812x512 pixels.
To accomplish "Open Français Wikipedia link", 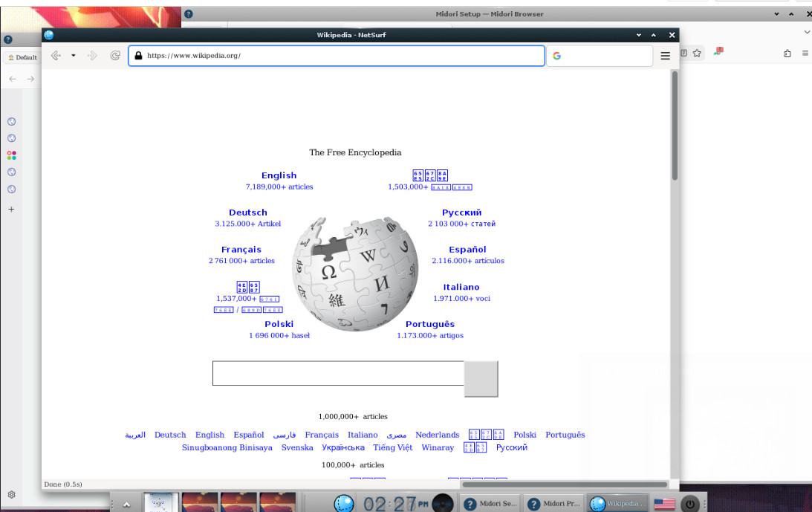I will pyautogui.click(x=241, y=250).
